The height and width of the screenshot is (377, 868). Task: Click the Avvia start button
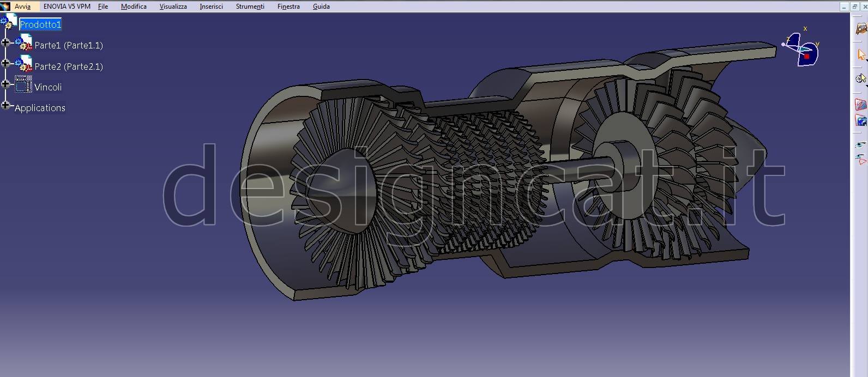pos(22,7)
